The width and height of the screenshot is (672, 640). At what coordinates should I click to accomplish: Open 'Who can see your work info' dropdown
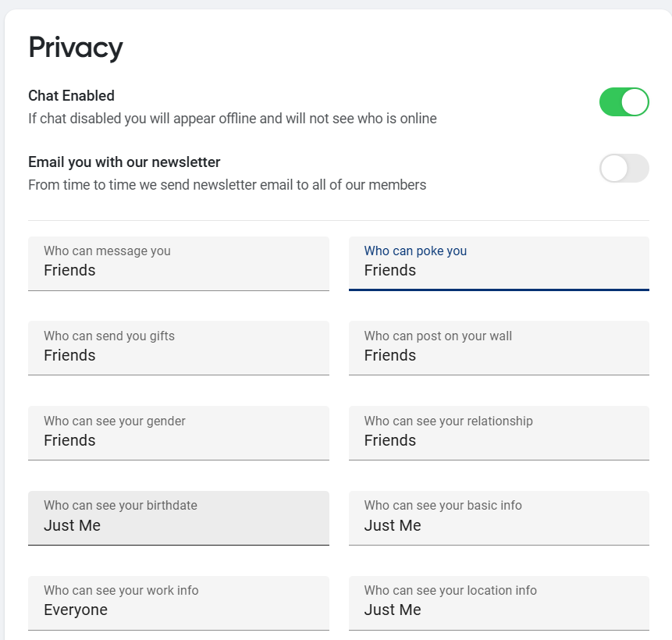pyautogui.click(x=178, y=603)
